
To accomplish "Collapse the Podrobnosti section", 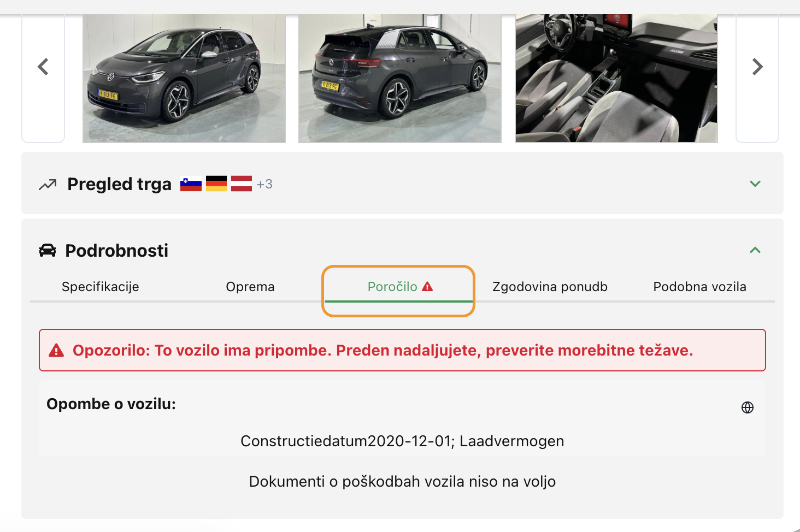I will coord(755,250).
